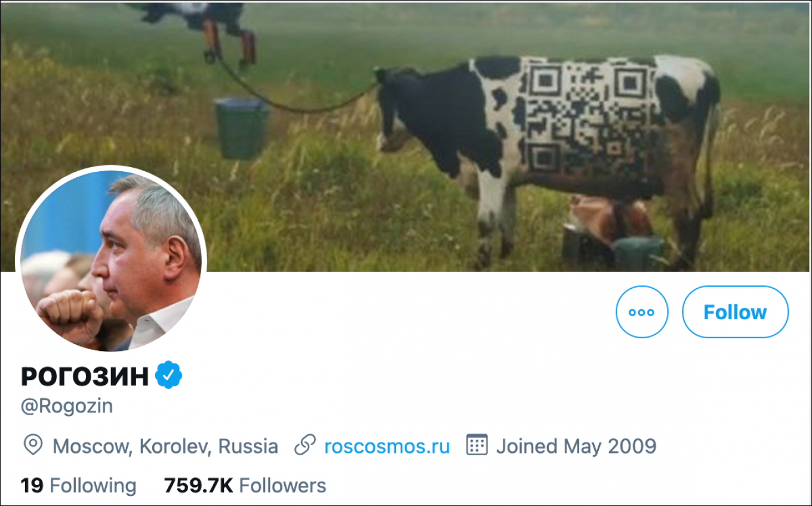Click the РОГОЗИН display name
This screenshot has width=812, height=506.
click(x=84, y=377)
